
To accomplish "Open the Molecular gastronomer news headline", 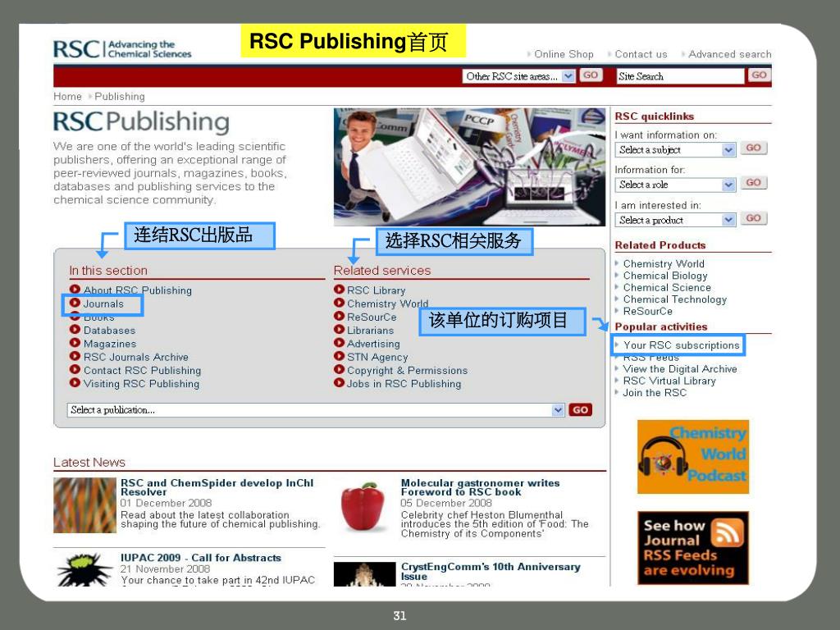I will pyautogui.click(x=480, y=487).
